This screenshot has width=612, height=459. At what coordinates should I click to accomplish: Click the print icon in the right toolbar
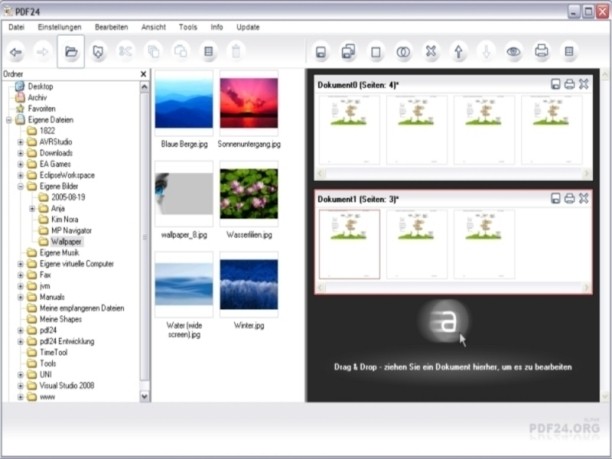(541, 50)
